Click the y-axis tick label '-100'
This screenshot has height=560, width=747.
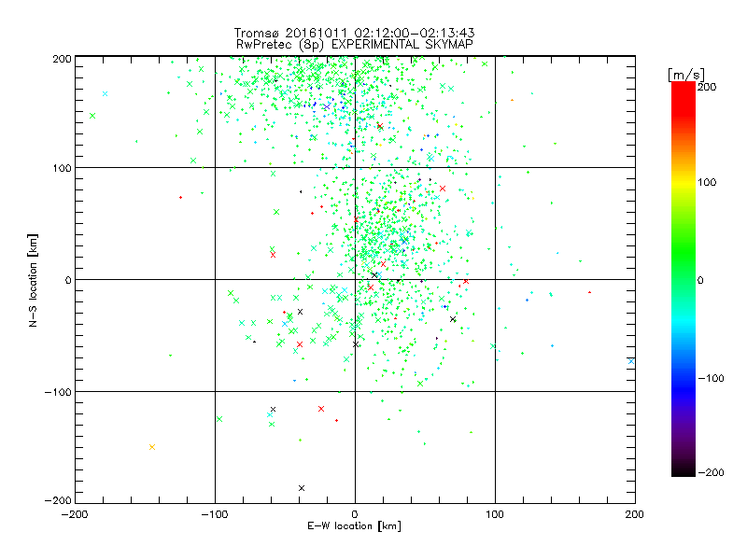click(58, 392)
